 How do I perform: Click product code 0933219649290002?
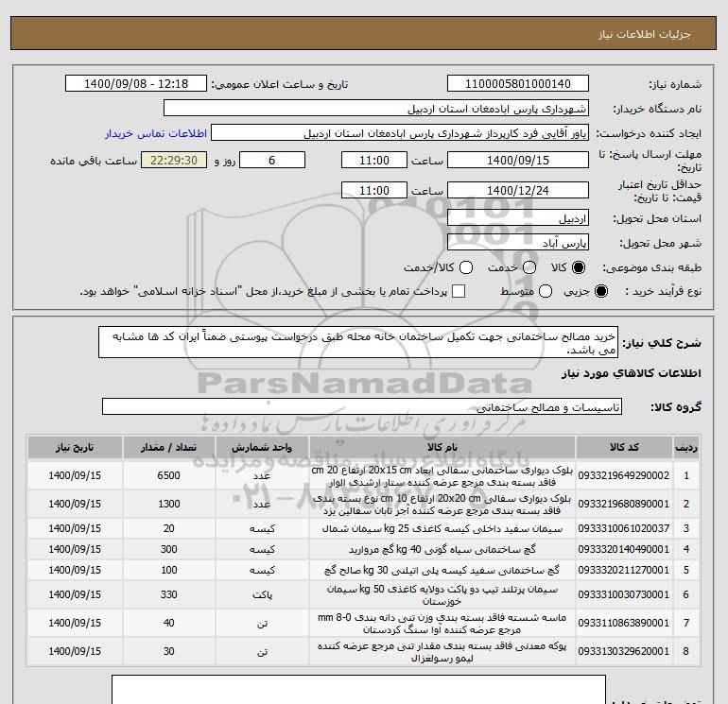pyautogui.click(x=624, y=475)
